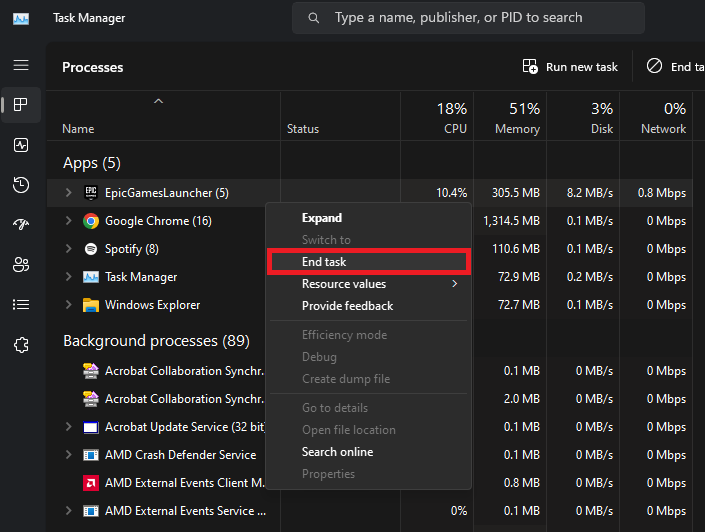Click EpicGamesLauncher 10.4% CPU value
705x532 pixels.
click(451, 193)
